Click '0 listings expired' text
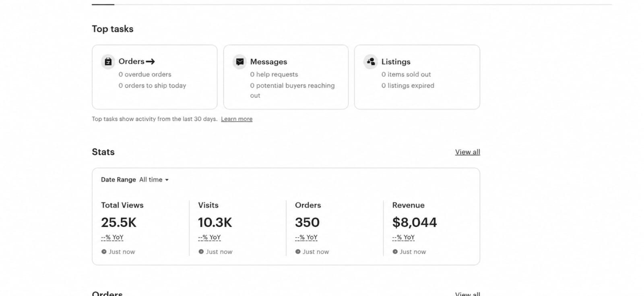The height and width of the screenshot is (296, 644). coord(408,85)
